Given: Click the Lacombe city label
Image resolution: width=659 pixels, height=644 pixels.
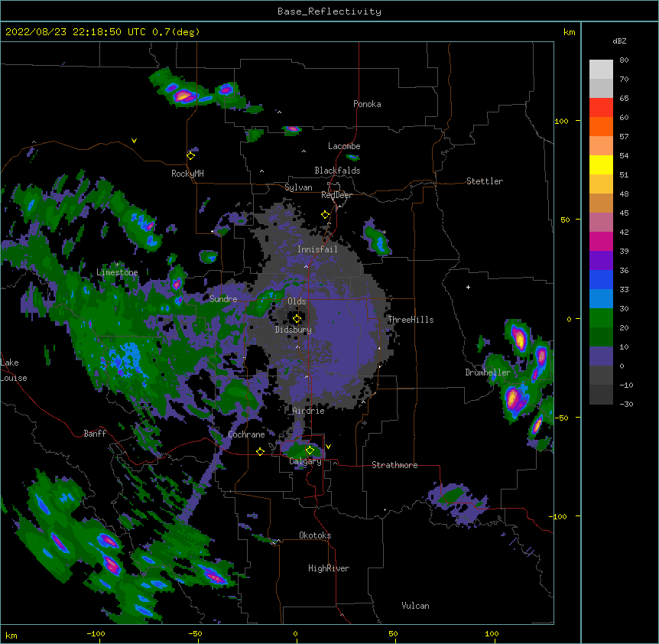Looking at the screenshot, I should tap(344, 146).
